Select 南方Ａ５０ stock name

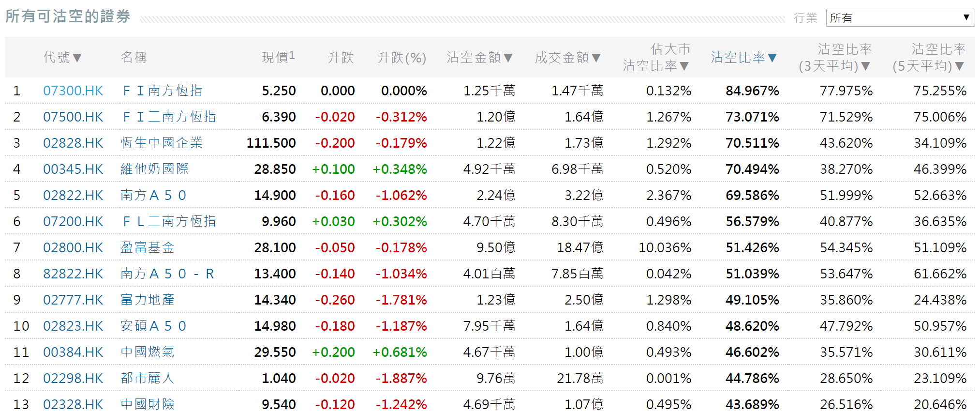(153, 195)
